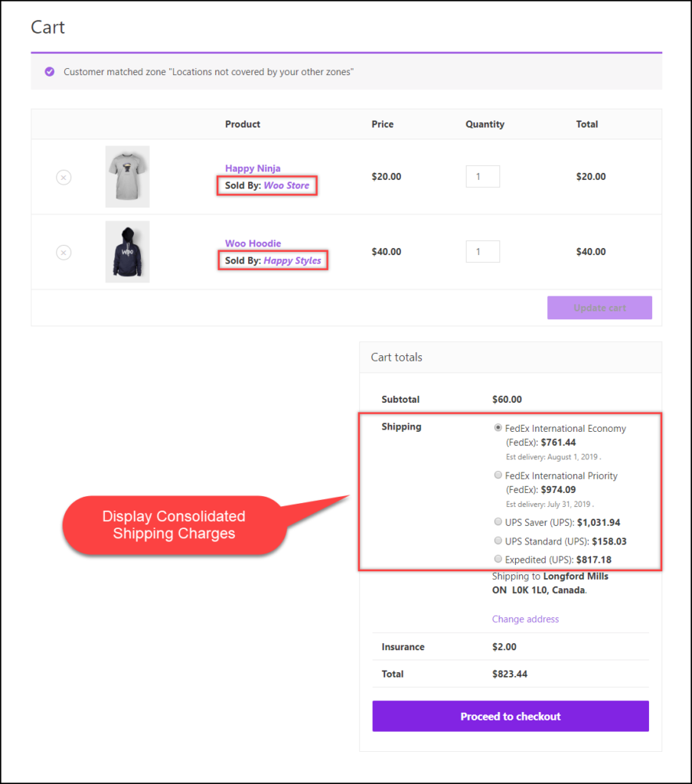Click the Woo Hoodie quantity field
The height and width of the screenshot is (784, 692).
pos(483,251)
